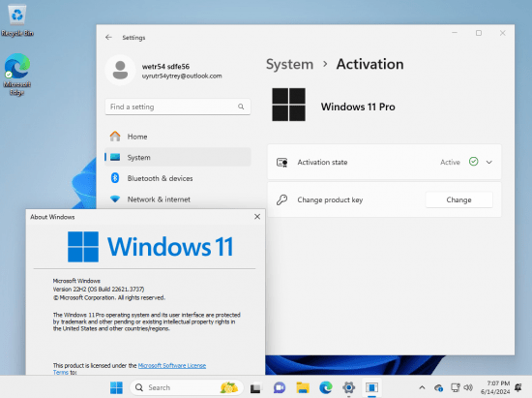This screenshot has width=532, height=398.
Task: Click the key icon beside Change product key
Action: click(281, 199)
